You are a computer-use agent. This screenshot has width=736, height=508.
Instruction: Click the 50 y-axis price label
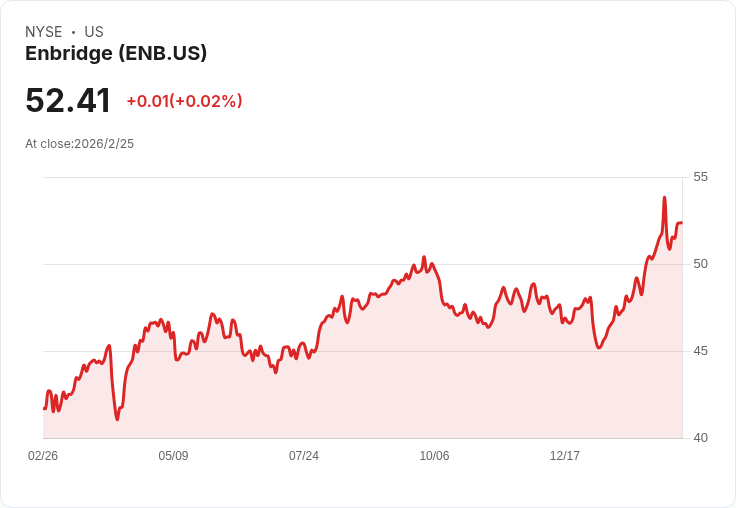700,264
